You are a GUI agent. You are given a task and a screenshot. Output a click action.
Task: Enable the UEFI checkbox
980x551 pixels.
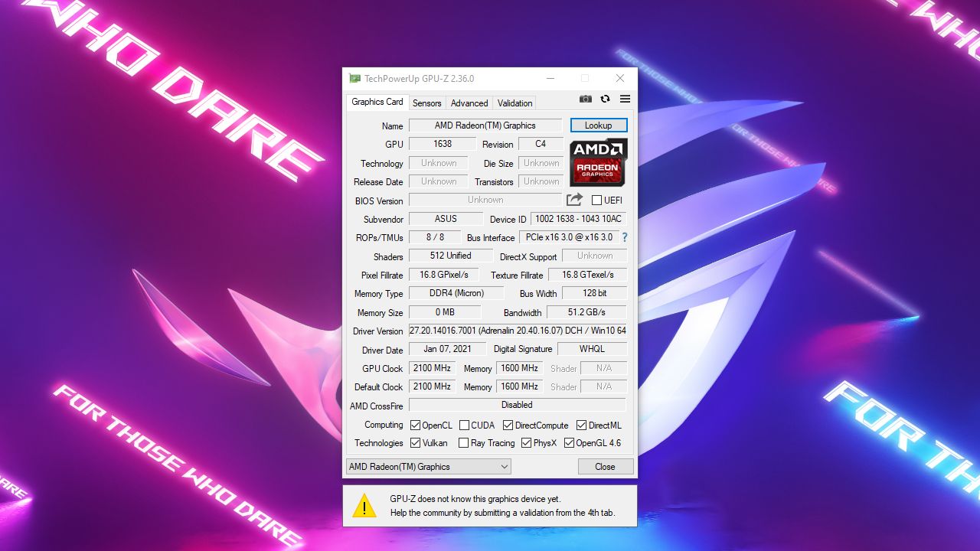[x=595, y=200]
